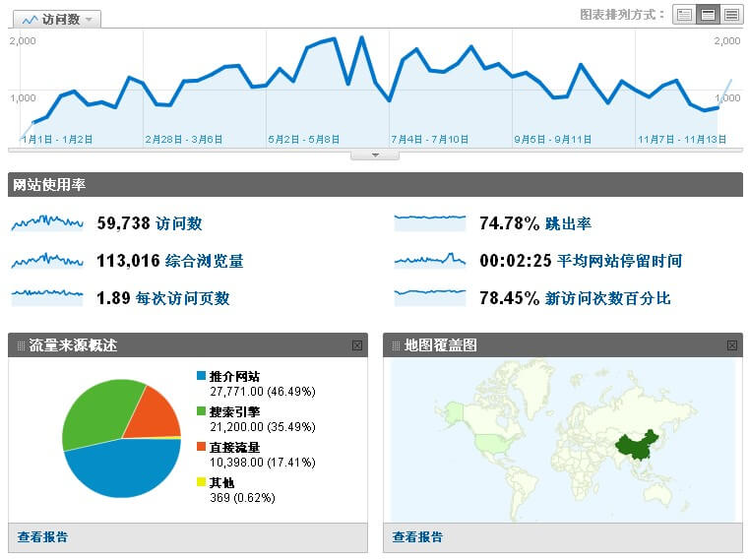The height and width of the screenshot is (560, 749).
Task: Open the 跳出率 report link
Action: pos(568,223)
